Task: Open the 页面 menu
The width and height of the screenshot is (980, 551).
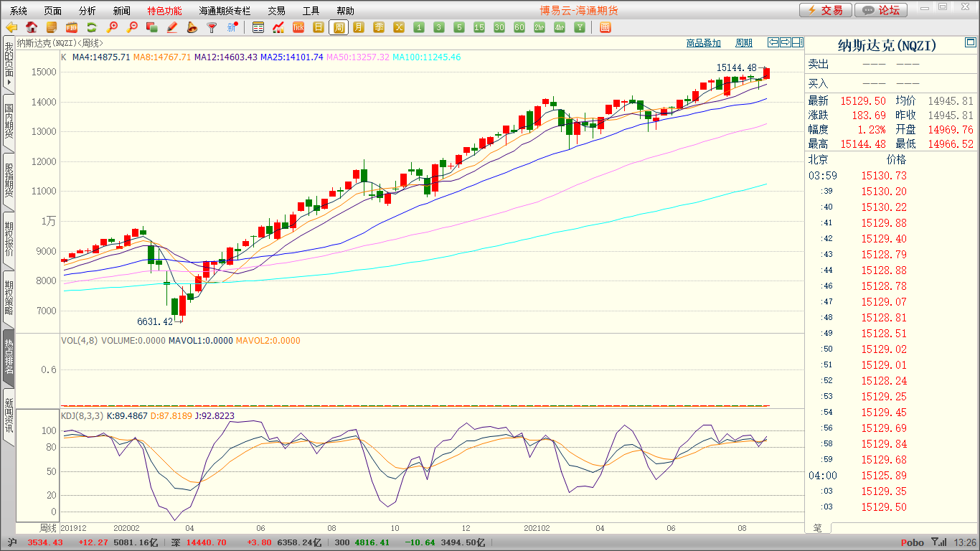Action: [x=53, y=11]
